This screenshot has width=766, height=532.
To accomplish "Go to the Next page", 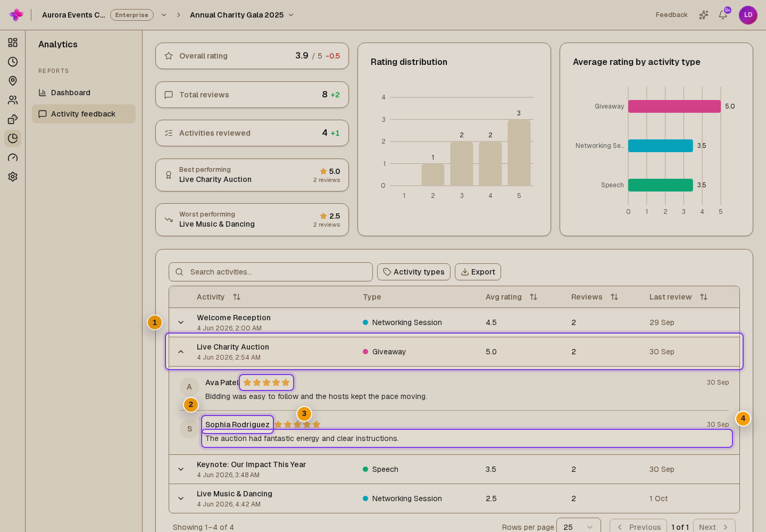I will click(x=714, y=527).
